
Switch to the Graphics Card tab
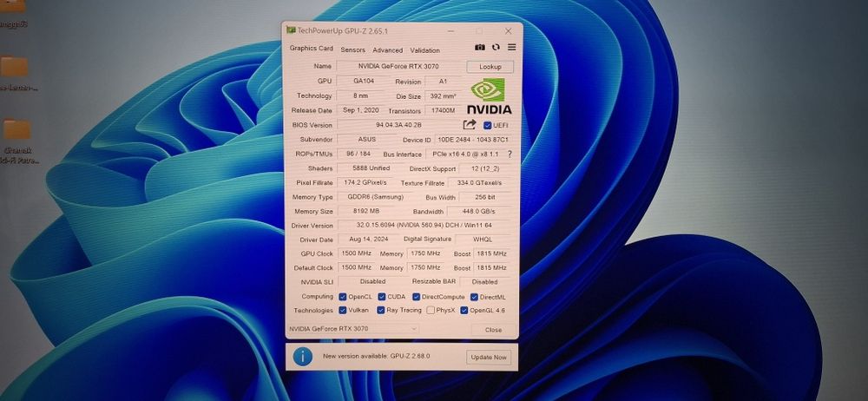(311, 49)
